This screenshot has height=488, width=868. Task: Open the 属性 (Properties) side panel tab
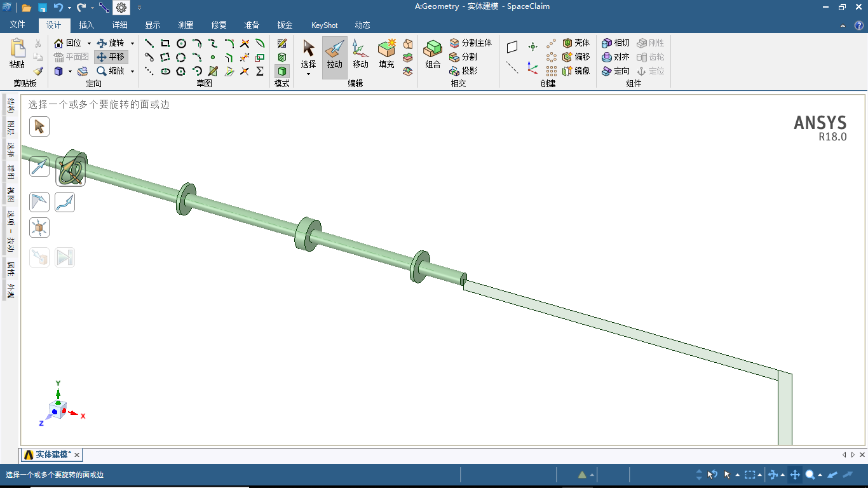(x=10, y=269)
